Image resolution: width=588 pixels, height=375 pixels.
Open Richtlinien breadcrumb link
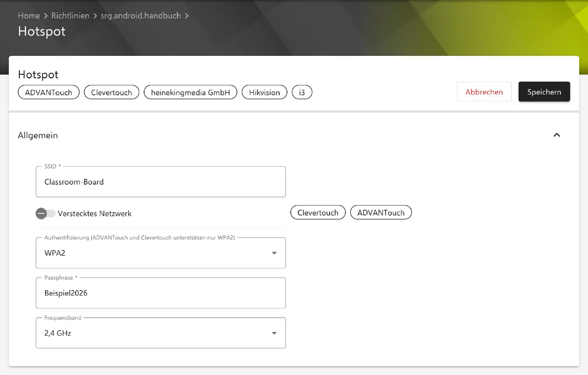pyautogui.click(x=70, y=15)
